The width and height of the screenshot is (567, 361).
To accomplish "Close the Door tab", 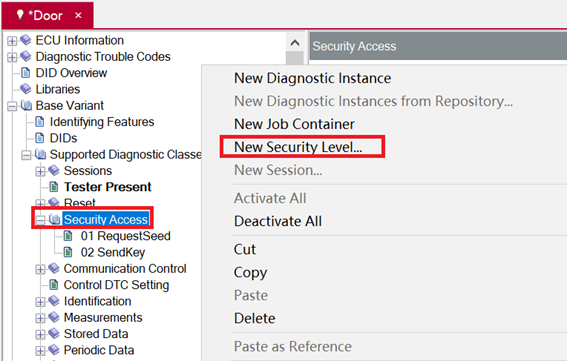I will pyautogui.click(x=78, y=15).
